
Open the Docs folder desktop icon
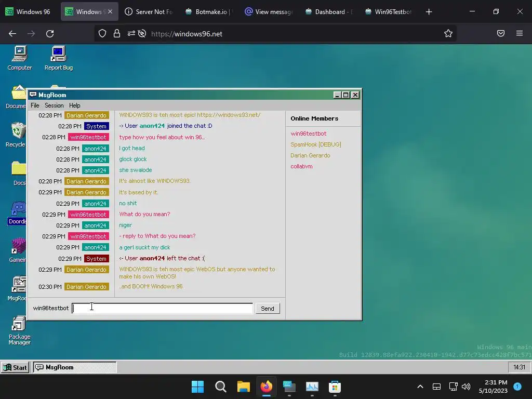pos(18,174)
